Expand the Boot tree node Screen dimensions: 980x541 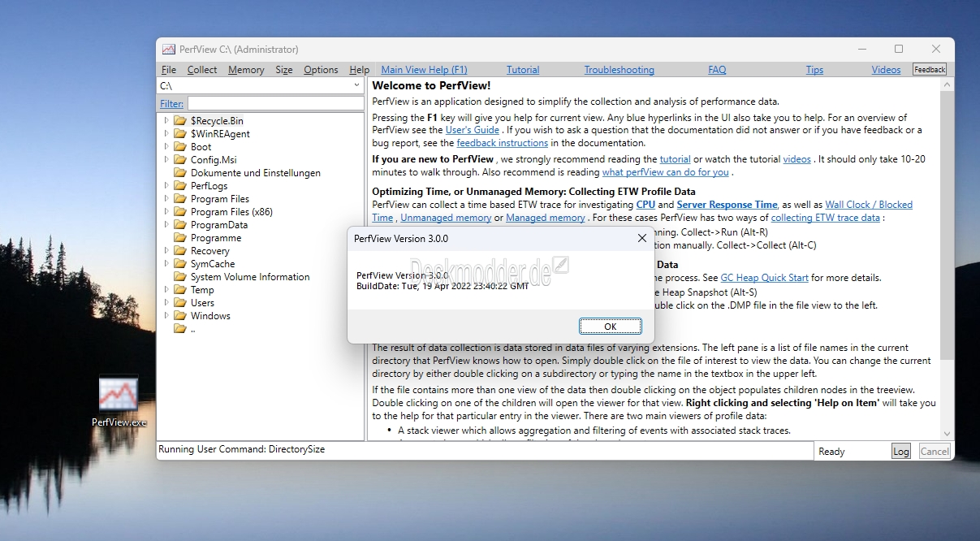[166, 147]
